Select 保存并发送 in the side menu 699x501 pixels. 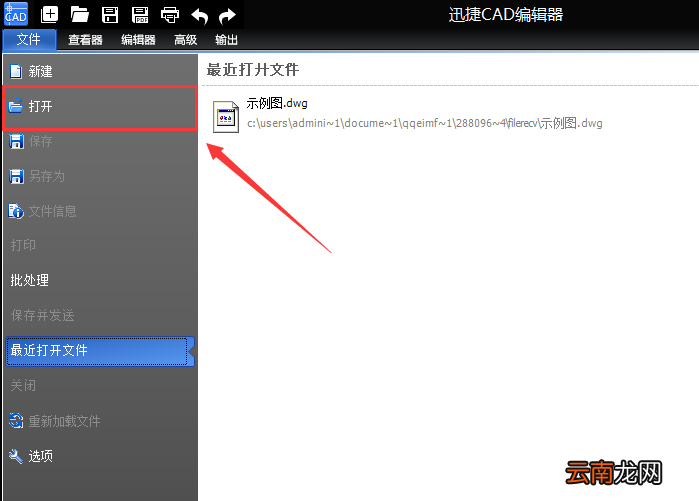pos(101,316)
